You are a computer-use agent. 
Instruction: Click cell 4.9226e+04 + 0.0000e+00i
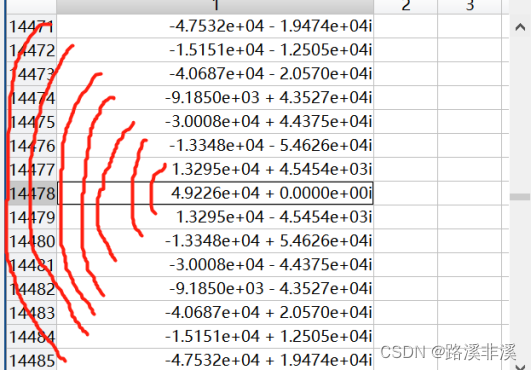(x=215, y=193)
